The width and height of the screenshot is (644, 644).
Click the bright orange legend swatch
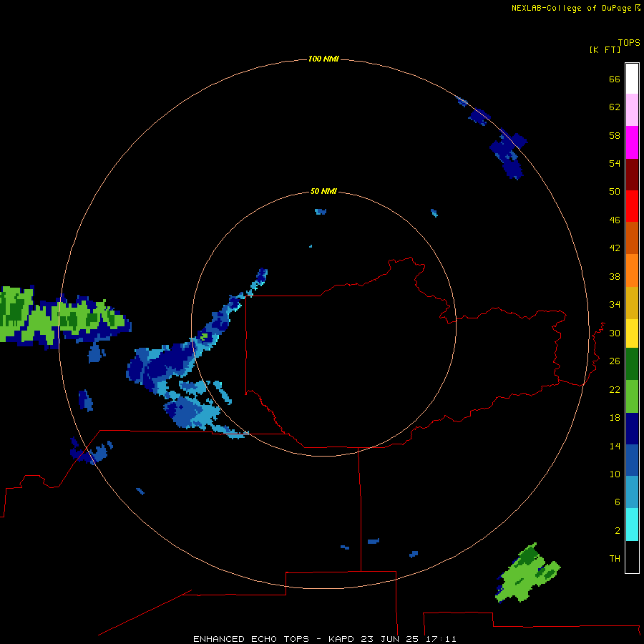tap(632, 270)
